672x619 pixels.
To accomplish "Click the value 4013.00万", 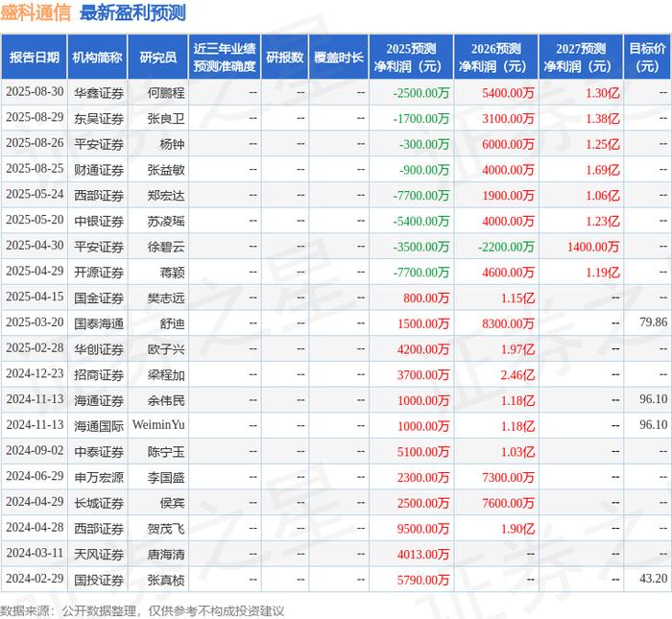I will tap(423, 555).
